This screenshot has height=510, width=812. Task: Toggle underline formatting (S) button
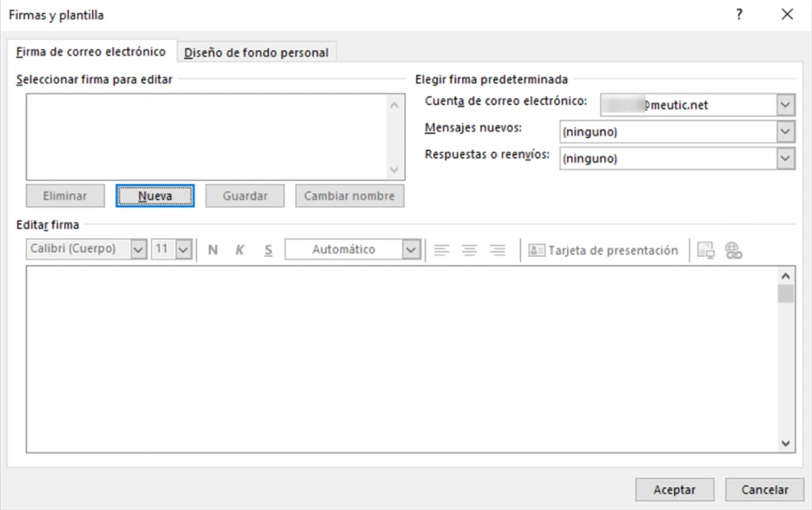268,250
